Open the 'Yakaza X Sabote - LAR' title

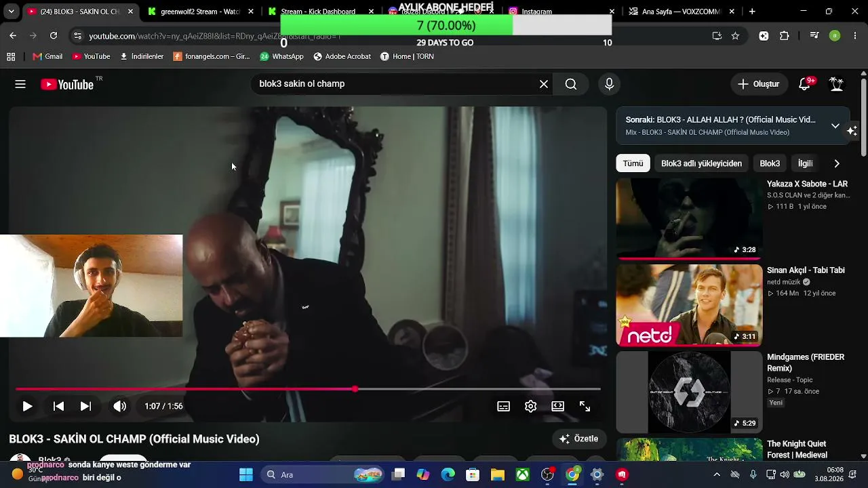[807, 184]
